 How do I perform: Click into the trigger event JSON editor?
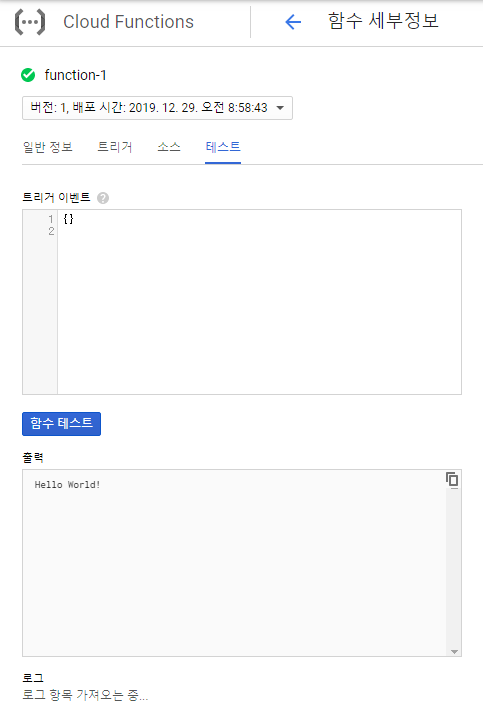point(259,302)
